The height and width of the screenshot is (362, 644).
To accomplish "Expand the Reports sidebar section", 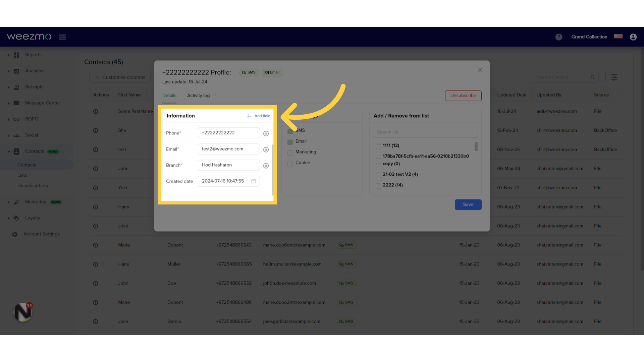I will (9, 55).
